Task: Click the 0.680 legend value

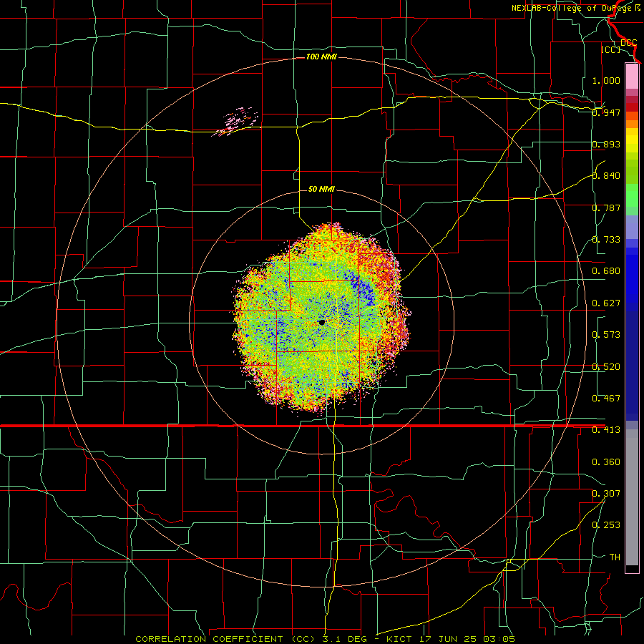Action: (x=606, y=271)
